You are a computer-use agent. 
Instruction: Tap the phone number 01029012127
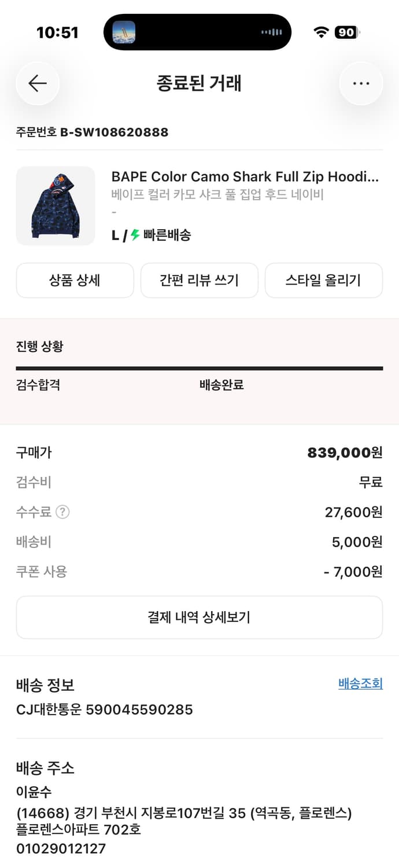(x=60, y=849)
